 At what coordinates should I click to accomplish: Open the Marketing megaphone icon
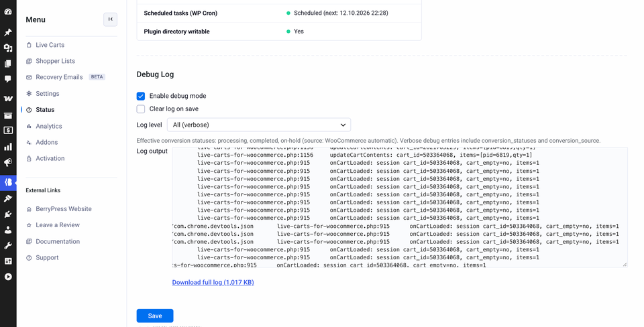tap(8, 162)
